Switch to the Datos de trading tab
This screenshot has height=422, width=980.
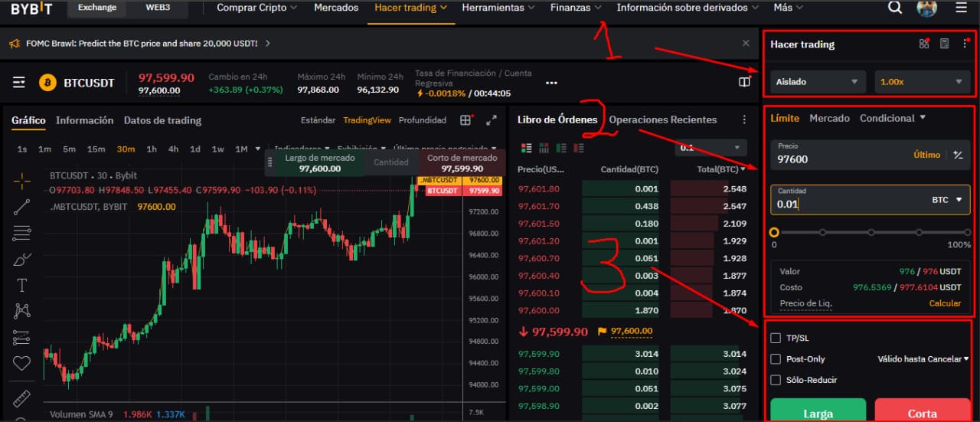click(162, 120)
